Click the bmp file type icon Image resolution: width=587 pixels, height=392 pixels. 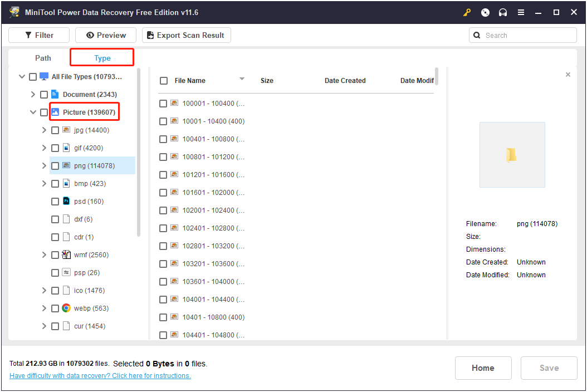pyautogui.click(x=66, y=183)
